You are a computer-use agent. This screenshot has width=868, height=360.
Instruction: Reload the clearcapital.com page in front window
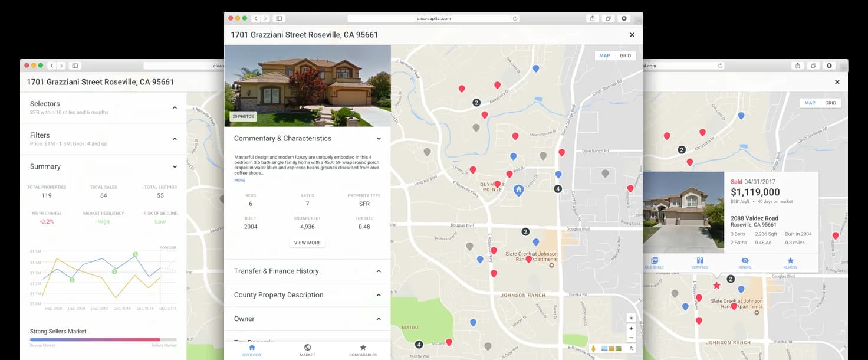click(515, 18)
